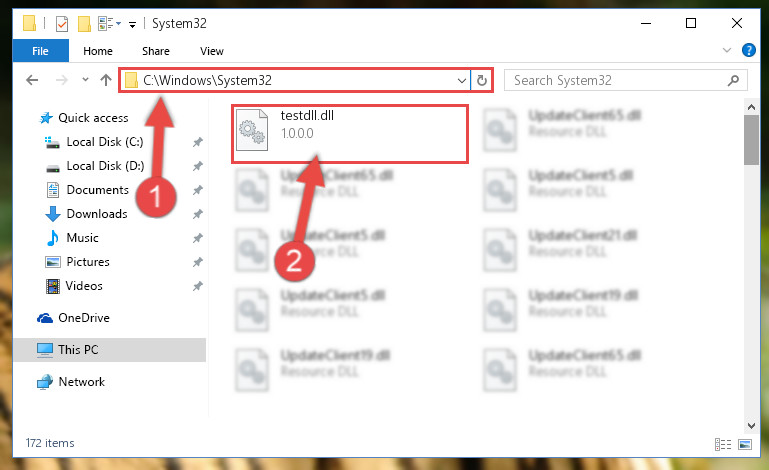Image resolution: width=769 pixels, height=470 pixels.
Task: Toggle the pin beside Documents
Action: (198, 190)
